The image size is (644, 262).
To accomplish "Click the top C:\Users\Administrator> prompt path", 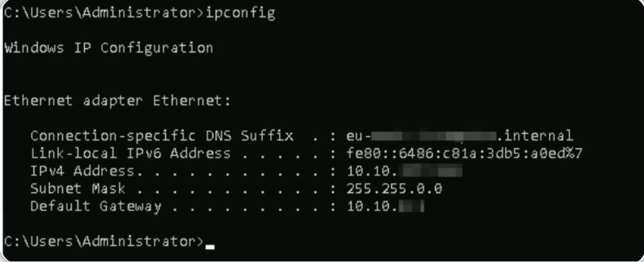I will coord(104,14).
